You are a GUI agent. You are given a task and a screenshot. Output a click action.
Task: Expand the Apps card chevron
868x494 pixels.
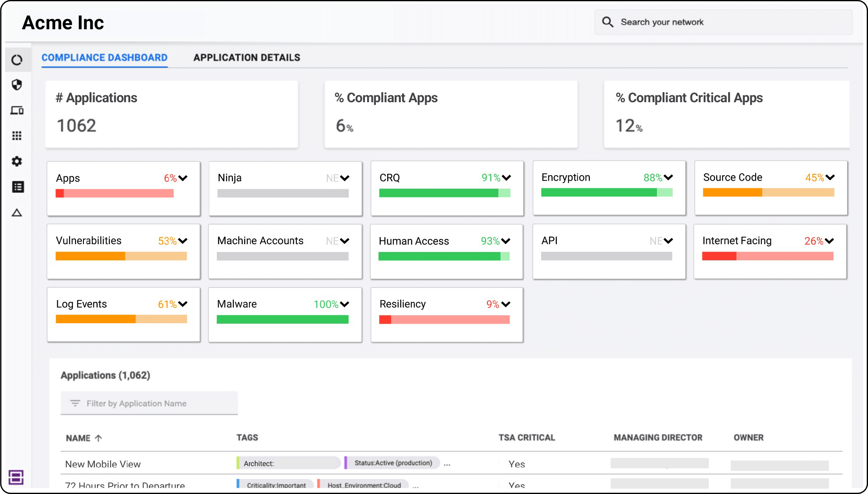[x=183, y=178]
